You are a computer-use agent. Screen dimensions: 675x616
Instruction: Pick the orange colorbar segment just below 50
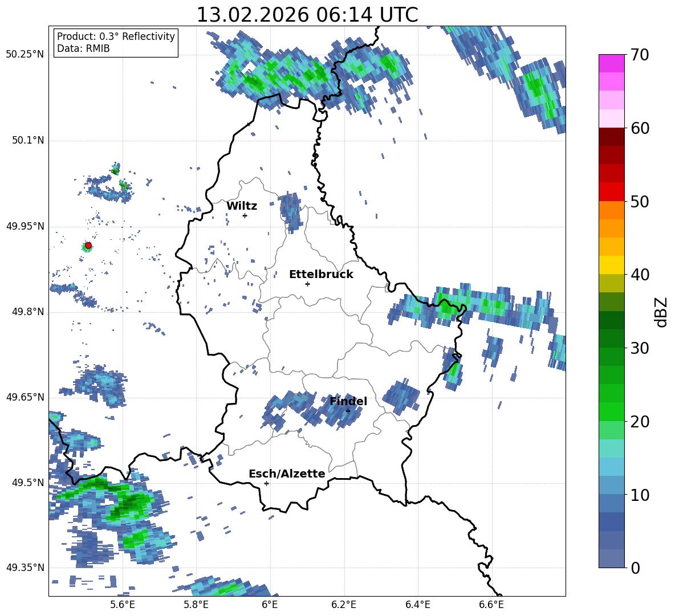tap(611, 210)
